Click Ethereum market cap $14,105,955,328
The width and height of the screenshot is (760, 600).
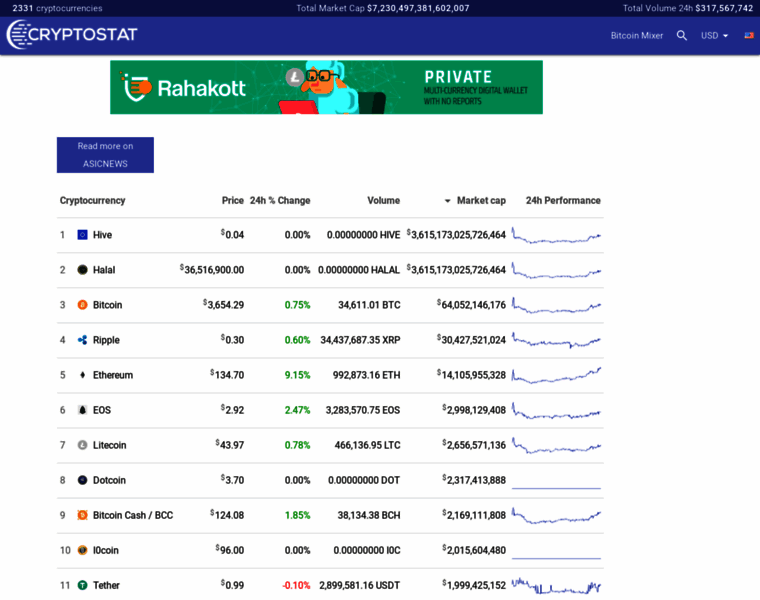pyautogui.click(x=471, y=375)
